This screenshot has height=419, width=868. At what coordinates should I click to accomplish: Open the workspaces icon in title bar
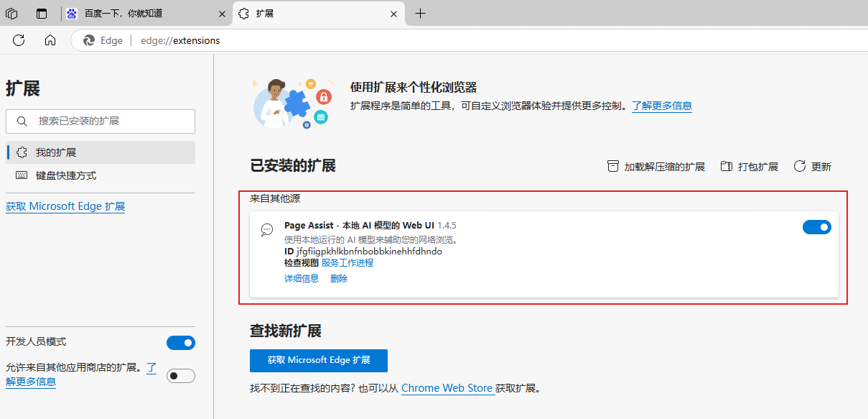(x=11, y=14)
